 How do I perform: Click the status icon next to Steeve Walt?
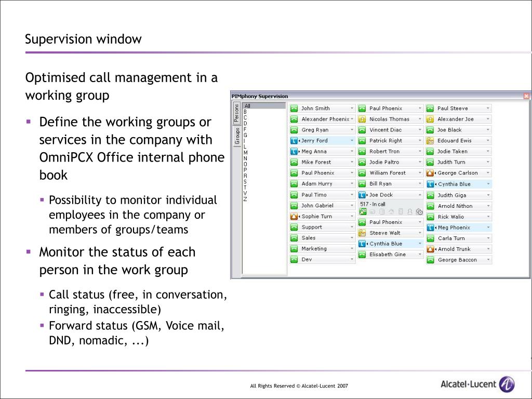pyautogui.click(x=362, y=233)
